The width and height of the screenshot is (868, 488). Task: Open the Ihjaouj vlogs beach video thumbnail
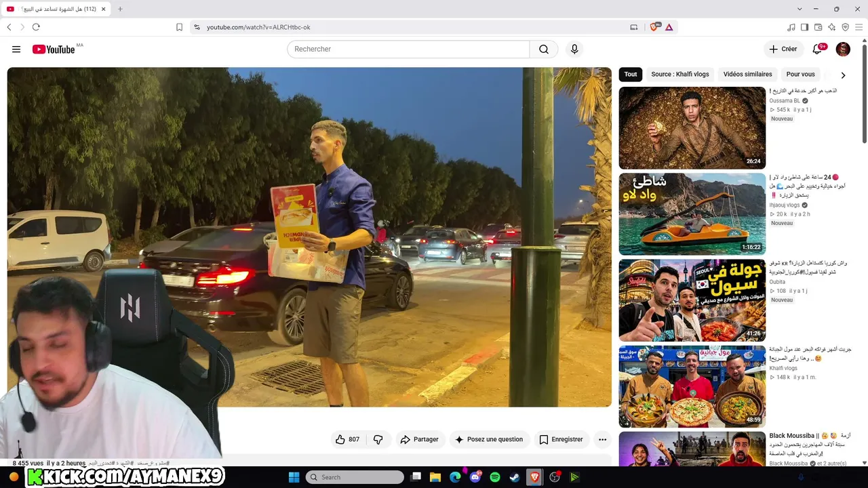pos(692,213)
